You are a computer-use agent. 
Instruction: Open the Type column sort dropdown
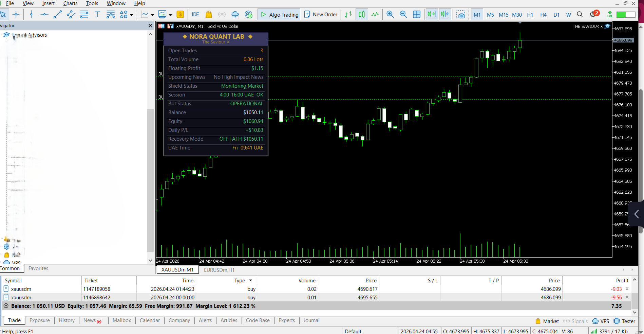coord(251,280)
